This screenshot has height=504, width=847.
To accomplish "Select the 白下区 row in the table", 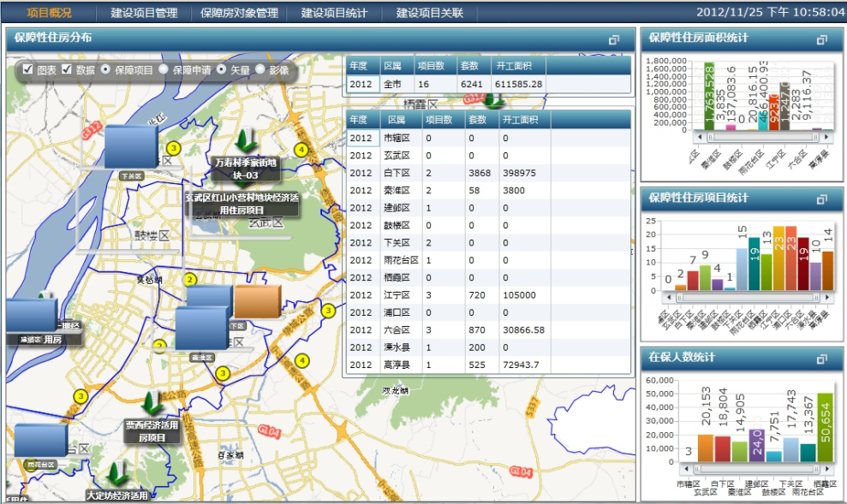I will (x=488, y=173).
